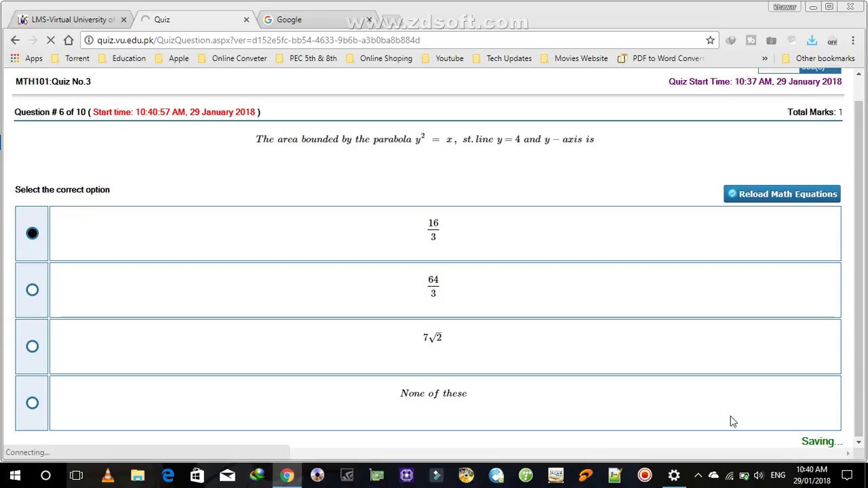868x488 pixels.
Task: Click the 16/3 answer option box
Action: 445,233
